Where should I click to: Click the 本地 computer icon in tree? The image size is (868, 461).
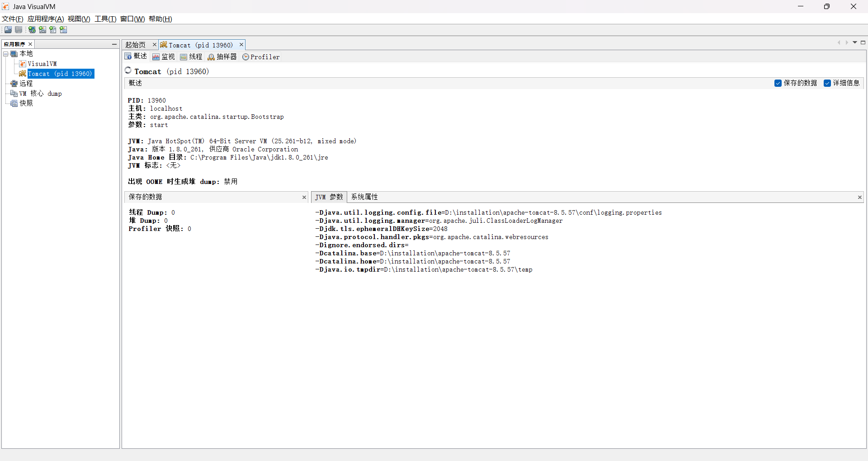pos(14,54)
